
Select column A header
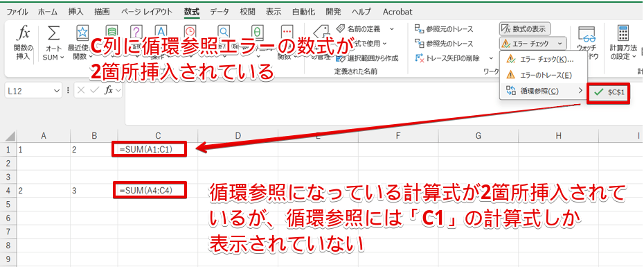pyautogui.click(x=43, y=136)
